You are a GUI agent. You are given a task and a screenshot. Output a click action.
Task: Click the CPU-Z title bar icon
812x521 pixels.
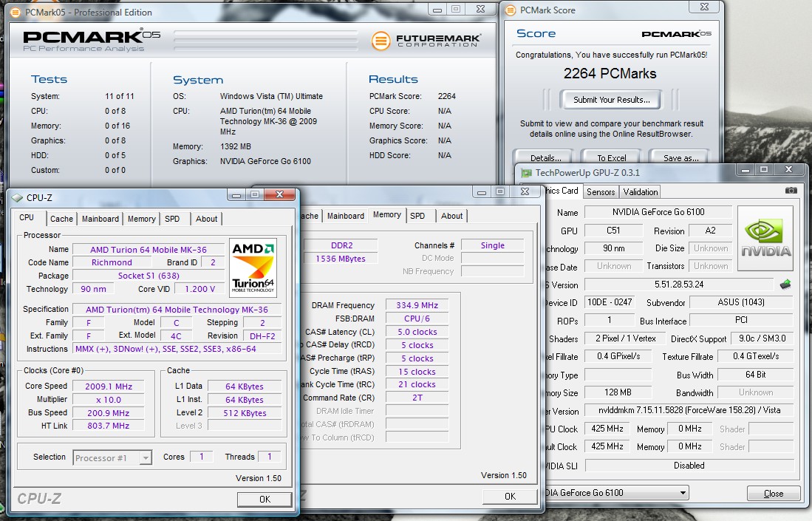click(17, 197)
